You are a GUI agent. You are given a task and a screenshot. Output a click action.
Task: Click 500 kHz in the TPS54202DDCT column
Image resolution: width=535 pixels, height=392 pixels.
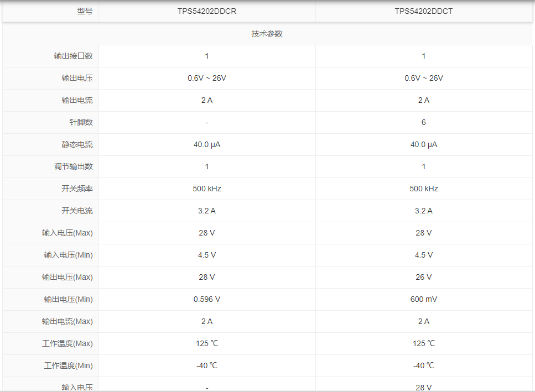423,189
